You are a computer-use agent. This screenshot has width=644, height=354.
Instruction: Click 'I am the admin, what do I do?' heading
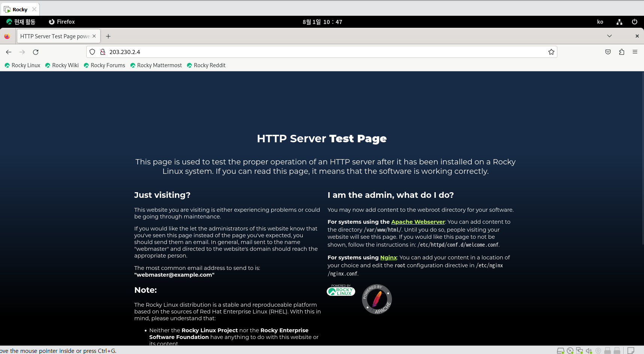coord(390,195)
